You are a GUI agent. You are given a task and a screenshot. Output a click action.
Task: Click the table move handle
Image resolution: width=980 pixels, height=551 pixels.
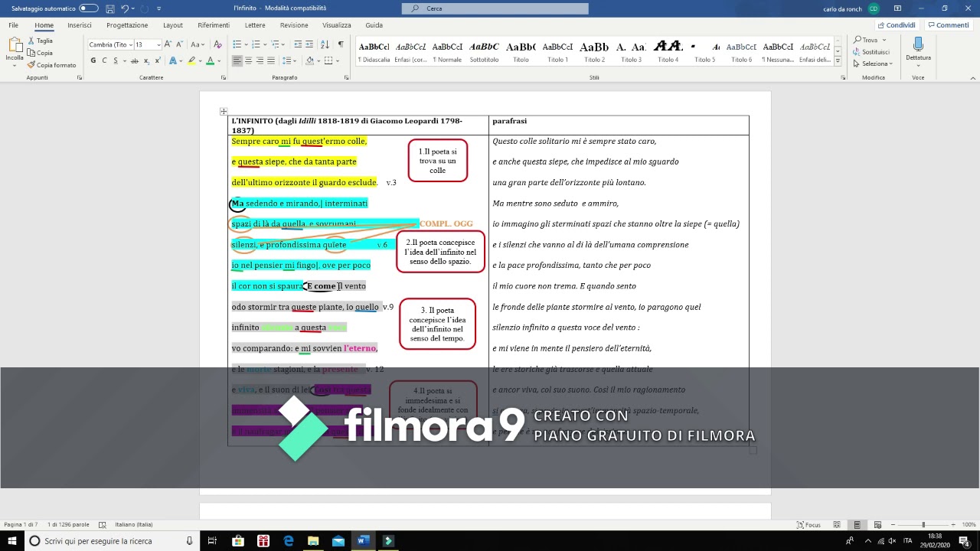click(x=224, y=112)
